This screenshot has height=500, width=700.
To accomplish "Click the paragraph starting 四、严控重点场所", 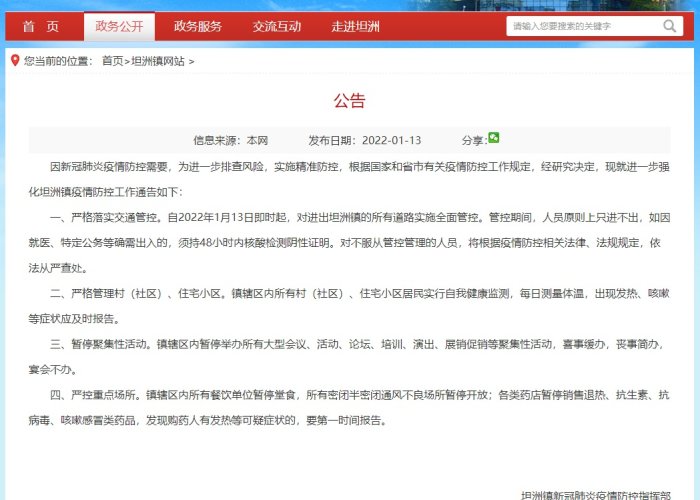I will click(349, 408).
